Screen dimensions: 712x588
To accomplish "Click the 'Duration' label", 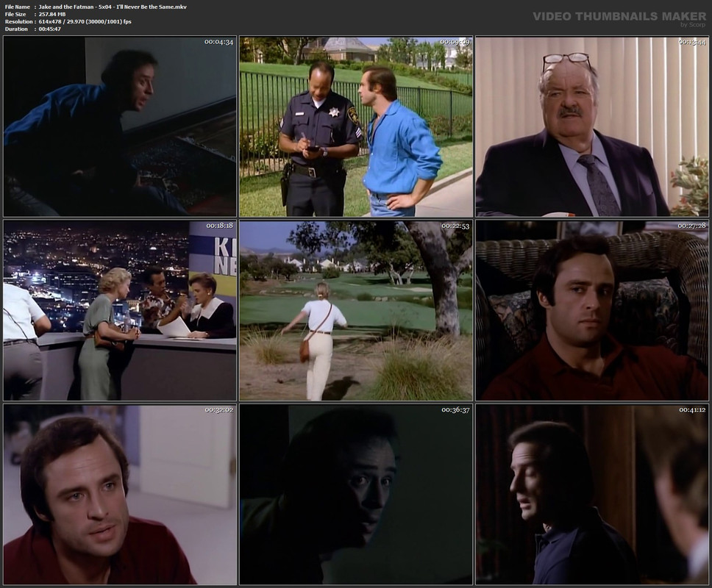I will 16,29.
